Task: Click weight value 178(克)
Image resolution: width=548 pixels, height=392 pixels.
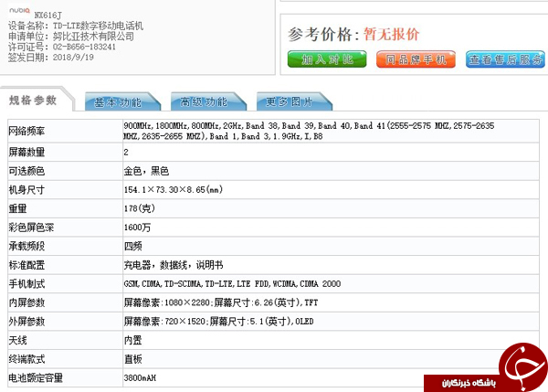Action: coord(140,208)
